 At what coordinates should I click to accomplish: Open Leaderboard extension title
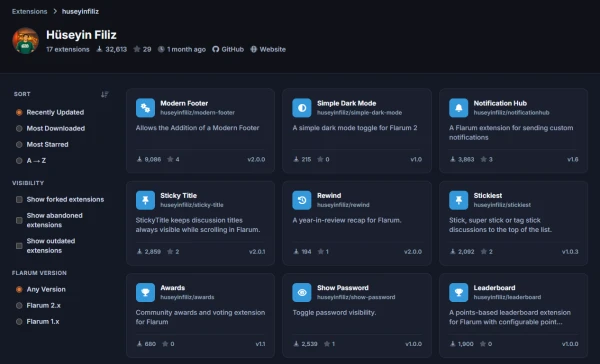494,288
